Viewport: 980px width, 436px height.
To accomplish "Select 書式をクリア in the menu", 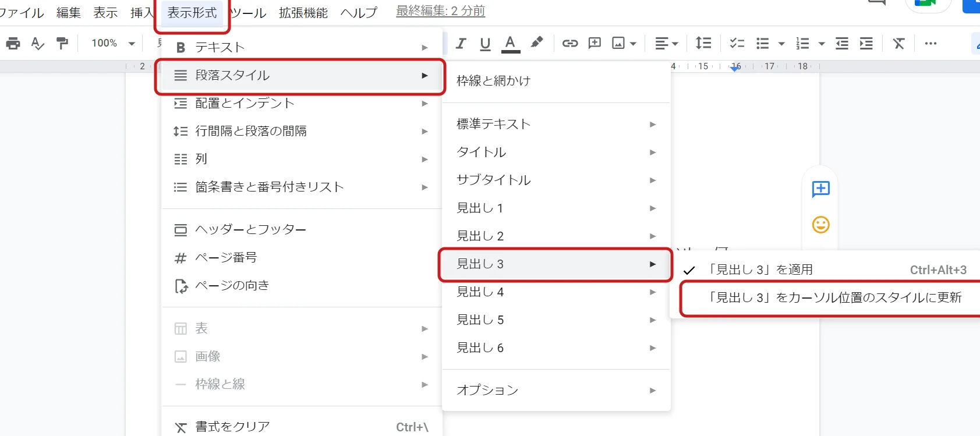I will (x=302, y=427).
